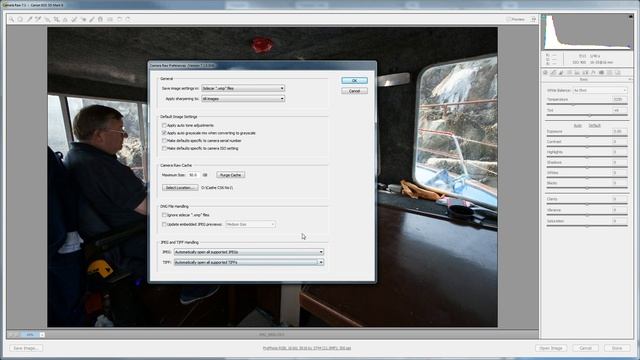The image size is (640, 360).
Task: Click the Saturation slider track
Action: coord(587,226)
